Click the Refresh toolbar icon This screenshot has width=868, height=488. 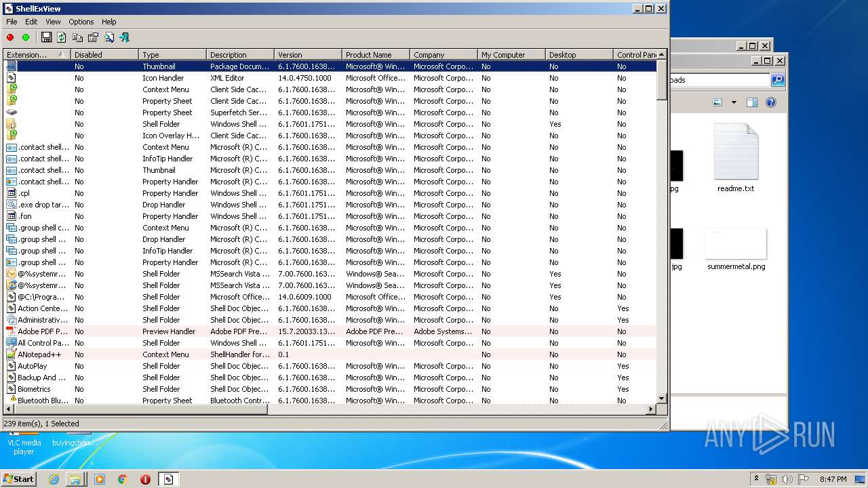pos(62,38)
